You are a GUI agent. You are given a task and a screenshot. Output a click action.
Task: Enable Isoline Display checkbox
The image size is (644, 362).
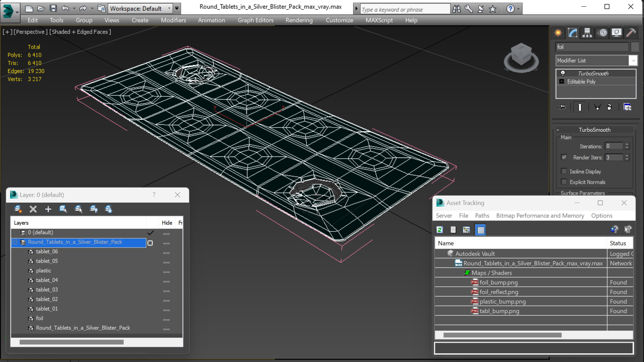click(x=564, y=171)
